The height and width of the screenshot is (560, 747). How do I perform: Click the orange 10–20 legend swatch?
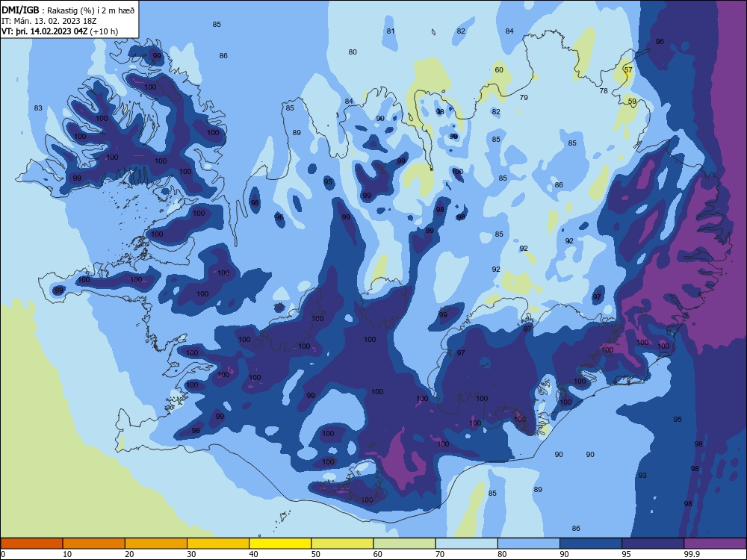[x=94, y=544]
